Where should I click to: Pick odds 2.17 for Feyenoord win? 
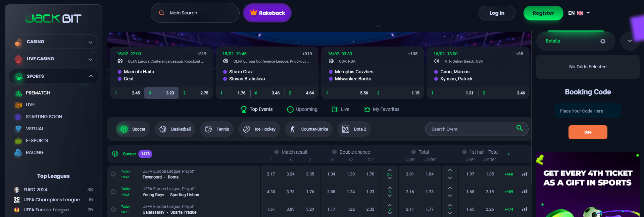[271, 174]
